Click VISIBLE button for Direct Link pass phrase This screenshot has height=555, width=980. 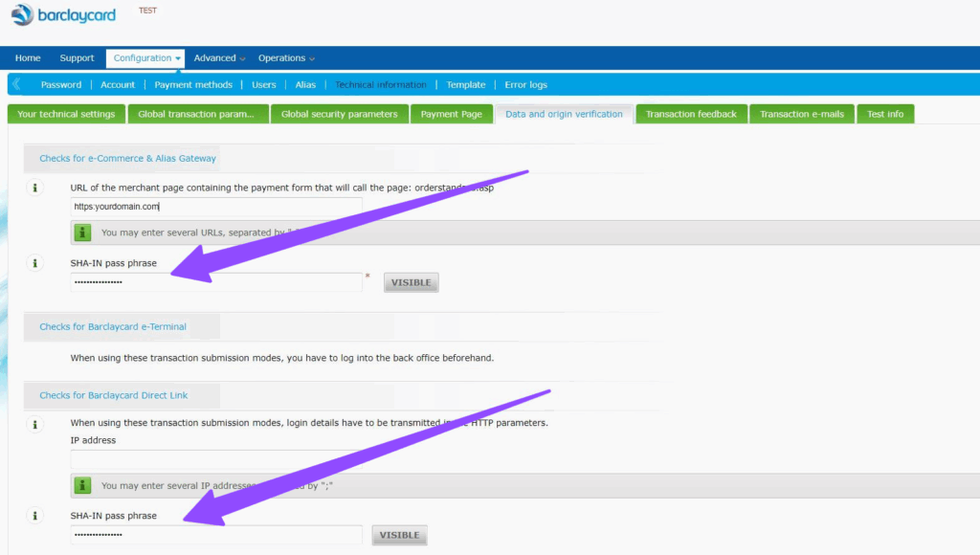[400, 535]
